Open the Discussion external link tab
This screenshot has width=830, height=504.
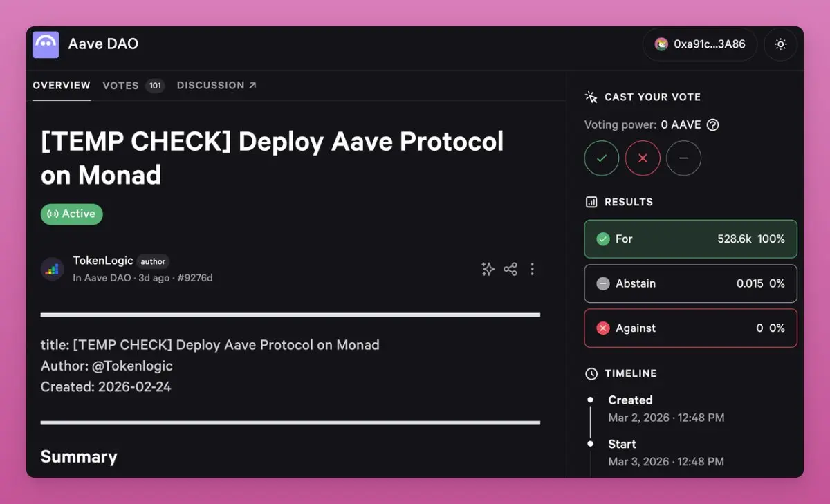(216, 86)
